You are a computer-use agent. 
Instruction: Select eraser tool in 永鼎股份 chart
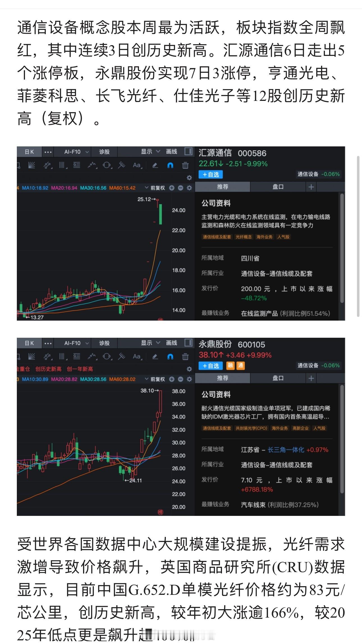[x=155, y=357]
